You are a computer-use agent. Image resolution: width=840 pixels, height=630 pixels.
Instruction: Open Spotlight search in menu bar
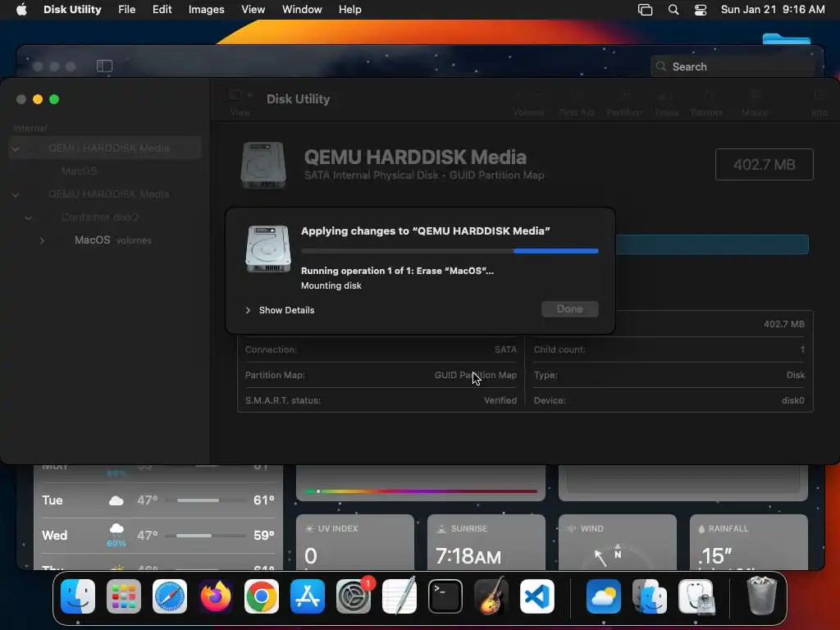tap(673, 10)
